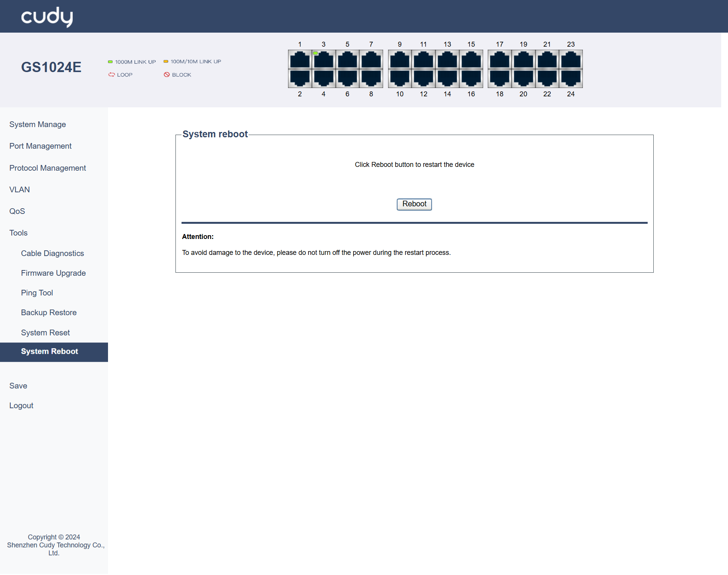The height and width of the screenshot is (575, 728).
Task: Click port 8 icon on switch panel
Action: pos(371,78)
